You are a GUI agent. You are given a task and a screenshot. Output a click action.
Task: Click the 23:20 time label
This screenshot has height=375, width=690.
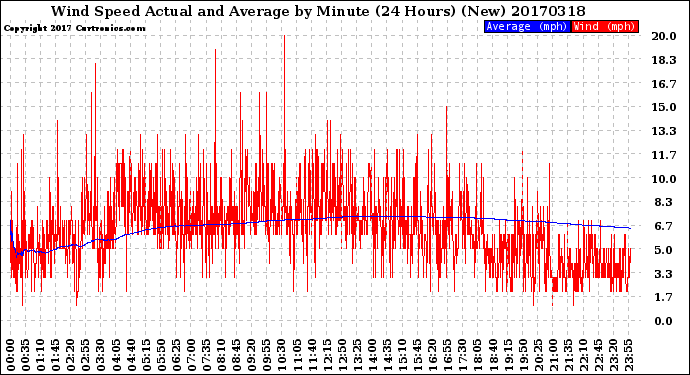[613, 355]
